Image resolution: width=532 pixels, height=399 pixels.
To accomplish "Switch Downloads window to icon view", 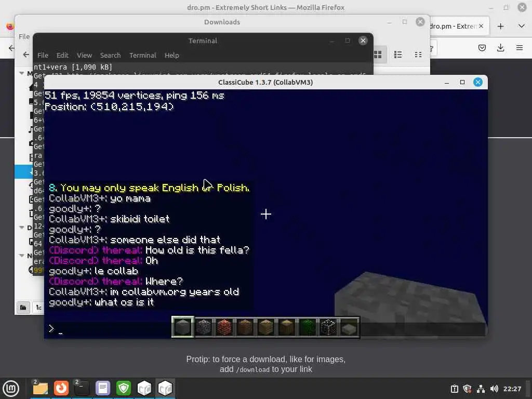I will point(378,54).
